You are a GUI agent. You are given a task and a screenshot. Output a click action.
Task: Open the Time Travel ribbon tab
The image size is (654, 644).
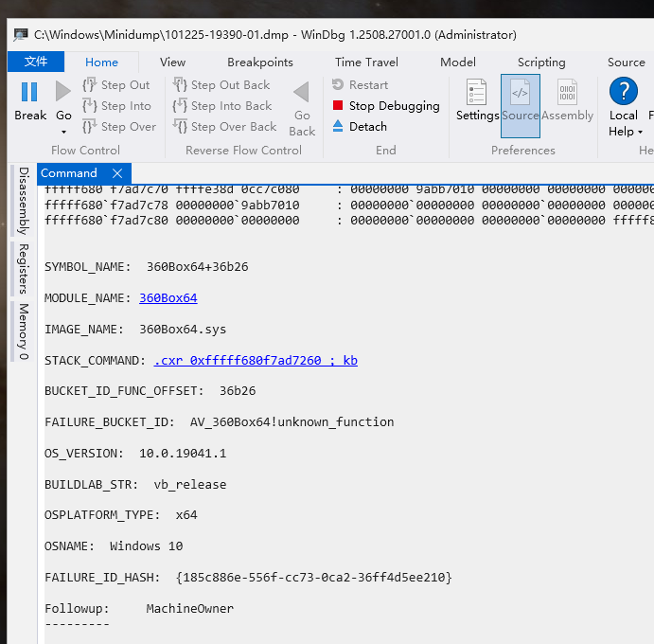(366, 63)
